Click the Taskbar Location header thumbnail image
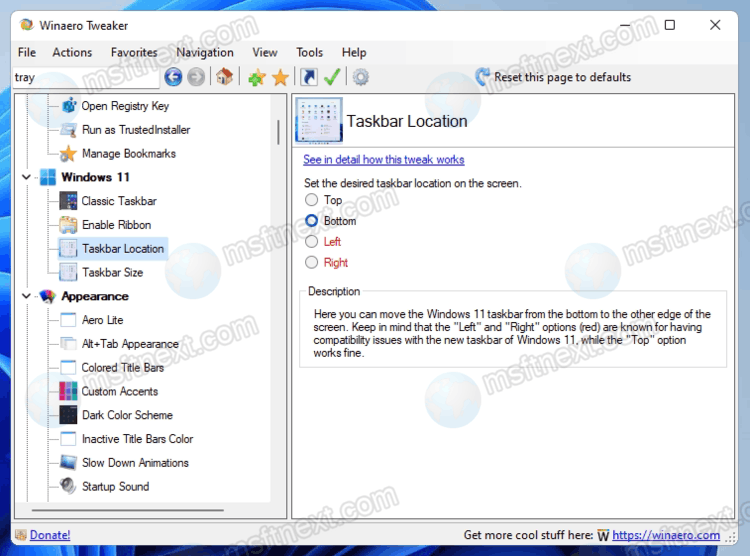 click(x=319, y=121)
